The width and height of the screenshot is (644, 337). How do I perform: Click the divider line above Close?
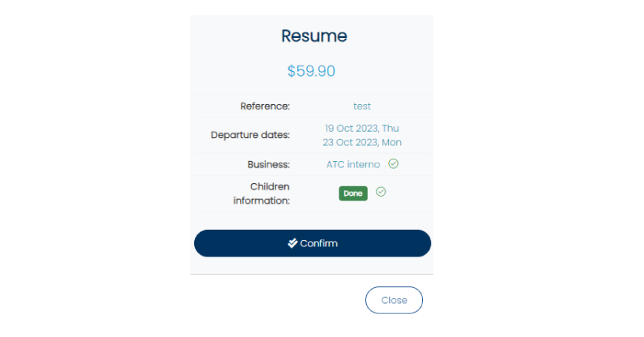click(x=312, y=274)
